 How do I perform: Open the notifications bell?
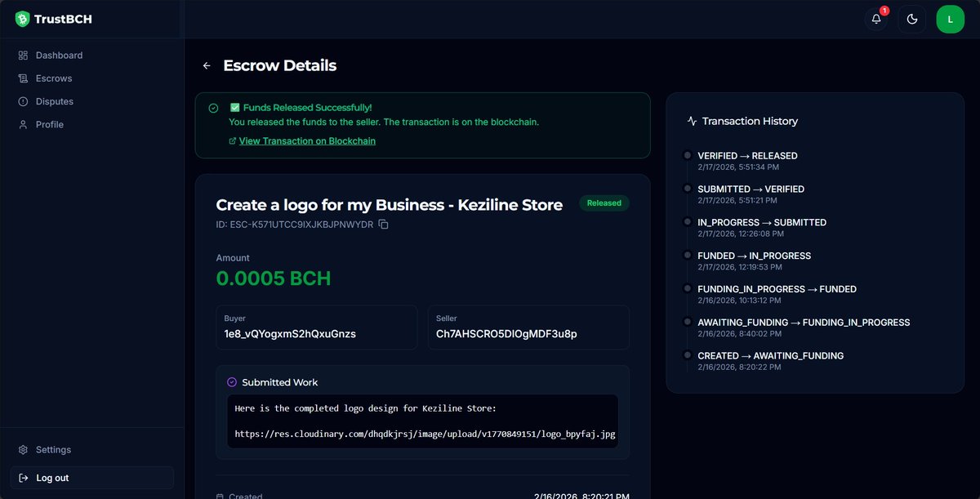click(876, 19)
